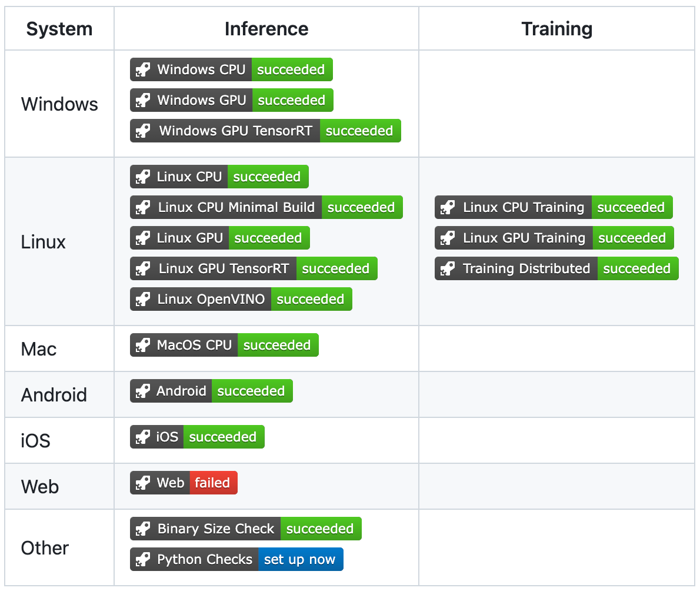
Task: Click the rocket icon on Python Checks badge
Action: [142, 560]
